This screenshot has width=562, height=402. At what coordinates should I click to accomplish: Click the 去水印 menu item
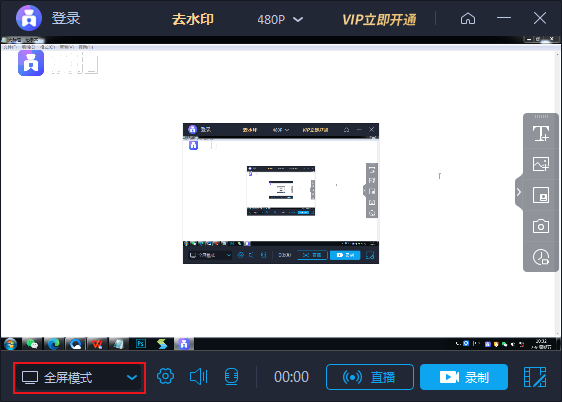coord(193,19)
